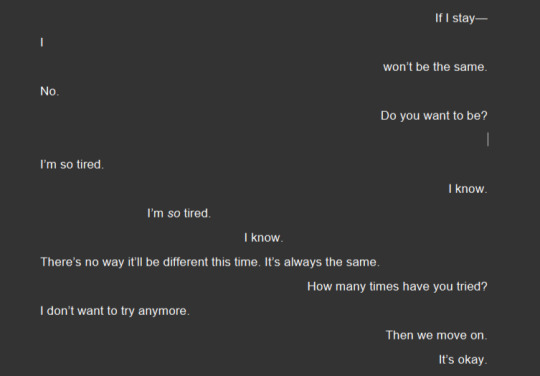540x376 pixels.
Task: Click the line "Then we move on."
Action: 436,335
